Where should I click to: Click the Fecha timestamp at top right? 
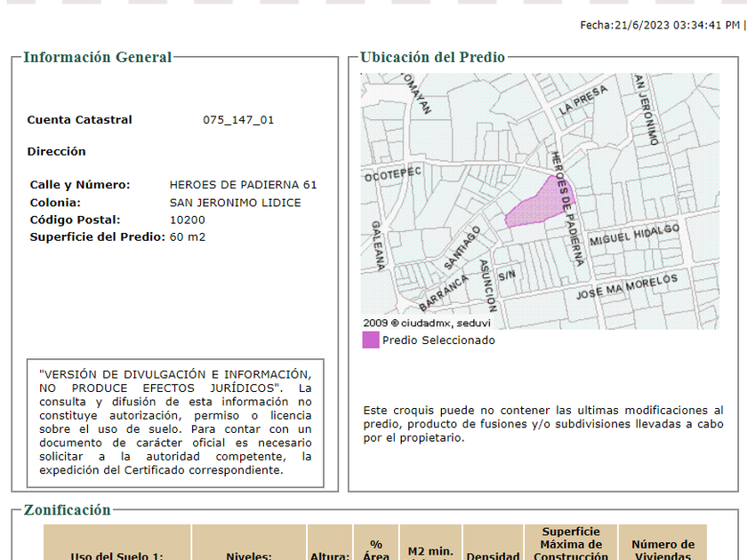tap(660, 25)
